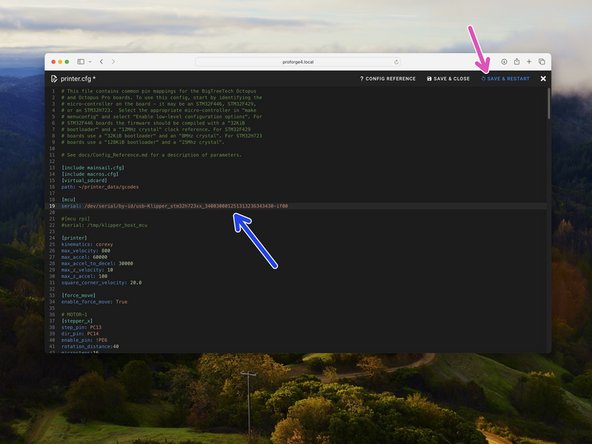The image size is (592, 444).
Task: Click the editor vertical scrollbar
Action: (x=548, y=104)
